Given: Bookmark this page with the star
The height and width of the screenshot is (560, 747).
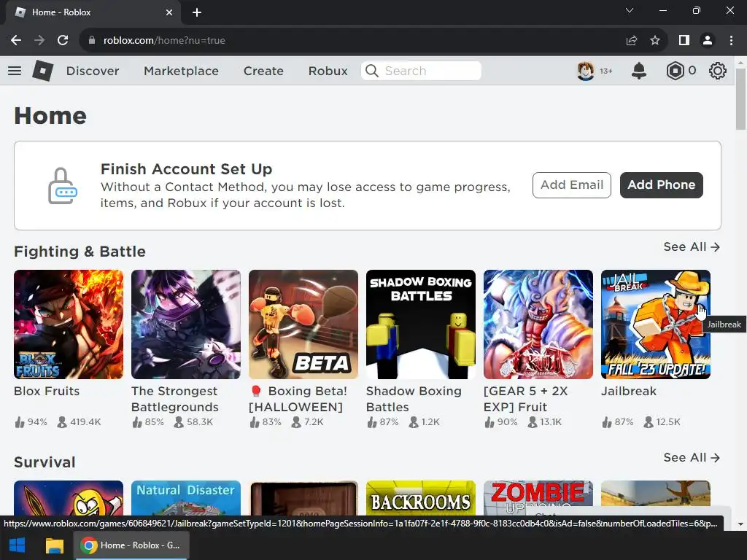Looking at the screenshot, I should tap(655, 41).
